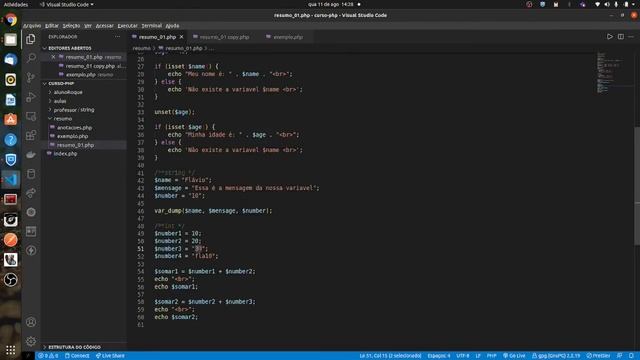Open OBS Studio from the dock

click(11, 280)
